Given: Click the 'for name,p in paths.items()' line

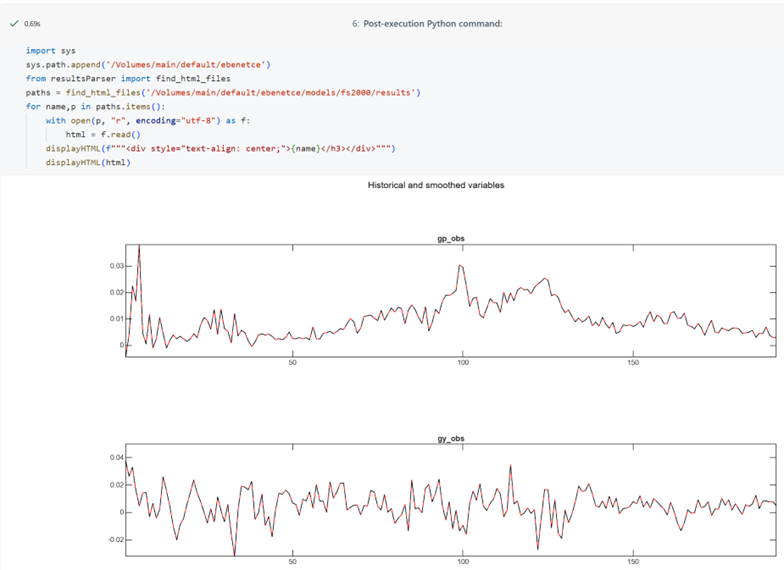Looking at the screenshot, I should pos(95,106).
